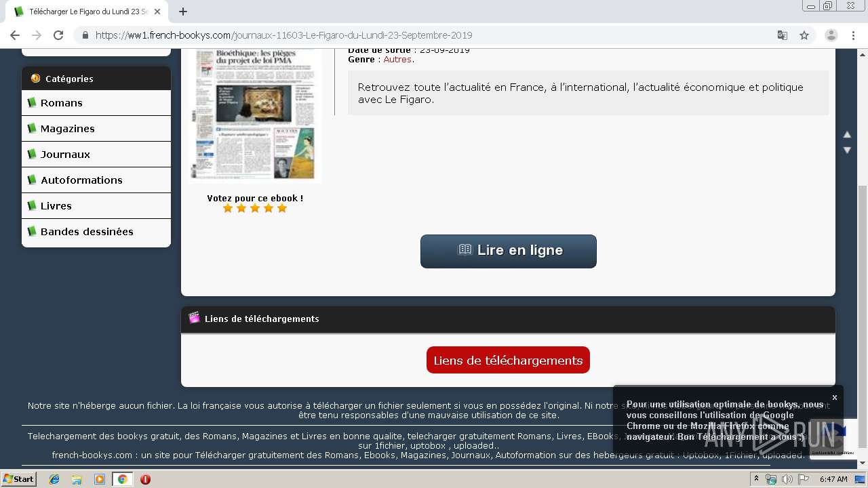The width and height of the screenshot is (868, 488).
Task: Open the Google Translate icon in address bar
Action: [782, 35]
